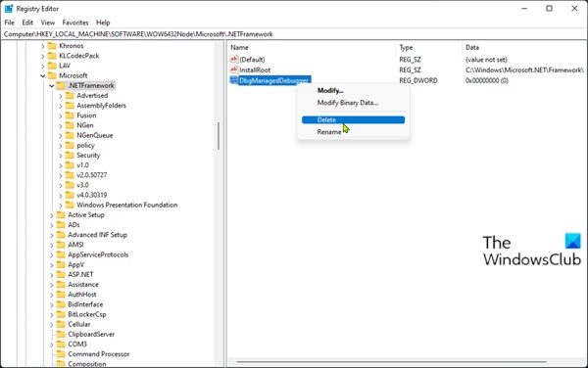Expand the Advertised subkey
Screen dimensions: 588x368
pyautogui.click(x=61, y=96)
